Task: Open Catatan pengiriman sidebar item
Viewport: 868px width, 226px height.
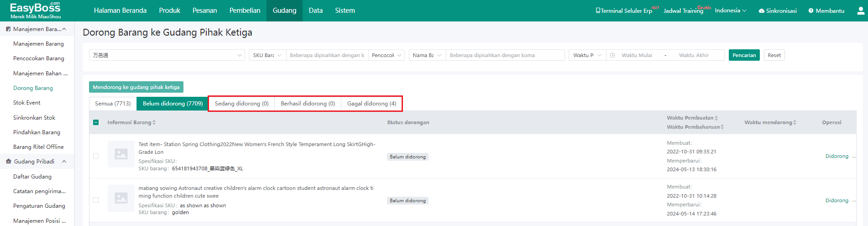Action: click(x=39, y=191)
